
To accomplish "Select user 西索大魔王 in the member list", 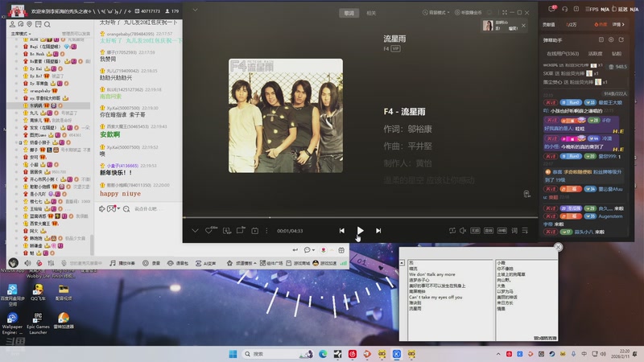I will point(39,224).
